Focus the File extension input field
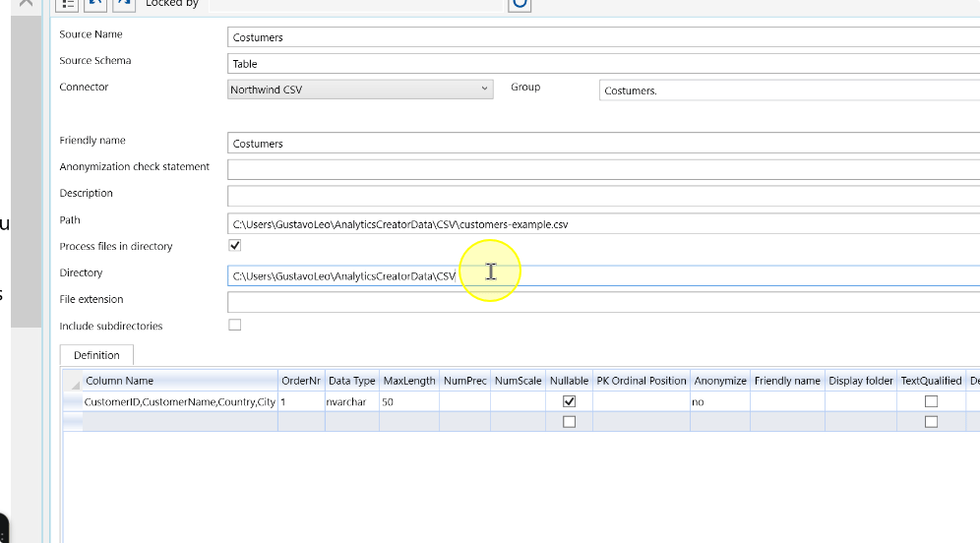 (x=604, y=302)
